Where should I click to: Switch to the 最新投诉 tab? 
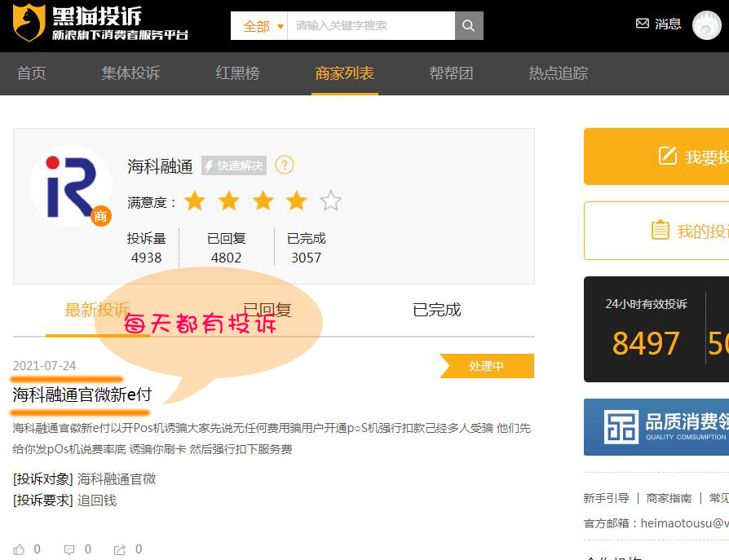pyautogui.click(x=97, y=310)
